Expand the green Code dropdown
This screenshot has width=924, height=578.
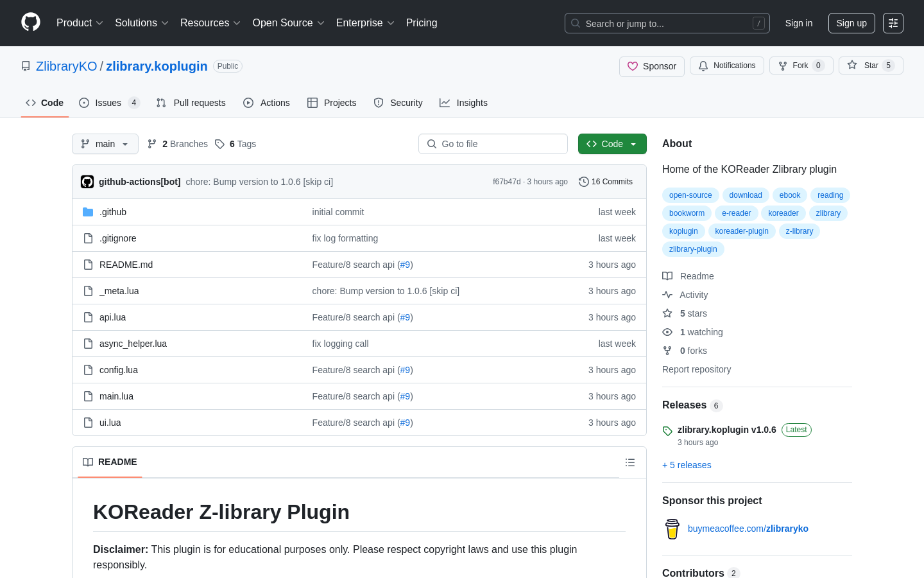tap(612, 144)
